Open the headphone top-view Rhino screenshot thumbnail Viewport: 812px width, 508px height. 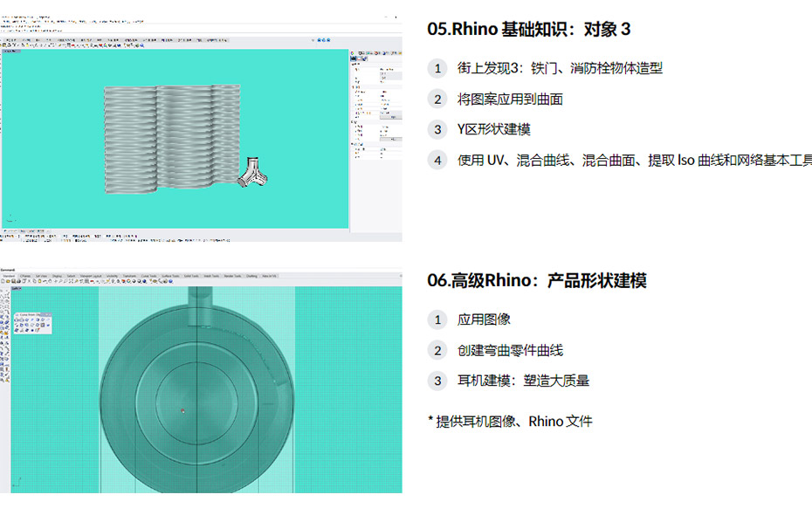click(201, 380)
